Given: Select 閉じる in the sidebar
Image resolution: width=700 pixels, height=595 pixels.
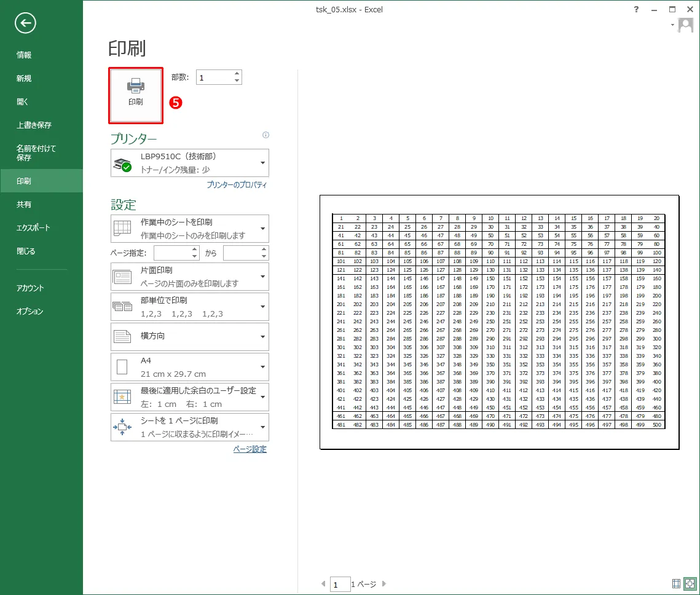Looking at the screenshot, I should coord(42,251).
